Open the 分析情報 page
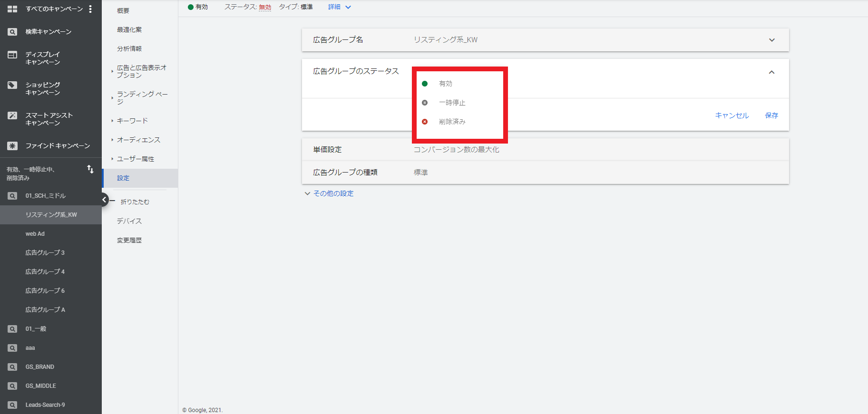868x414 pixels. coord(129,48)
